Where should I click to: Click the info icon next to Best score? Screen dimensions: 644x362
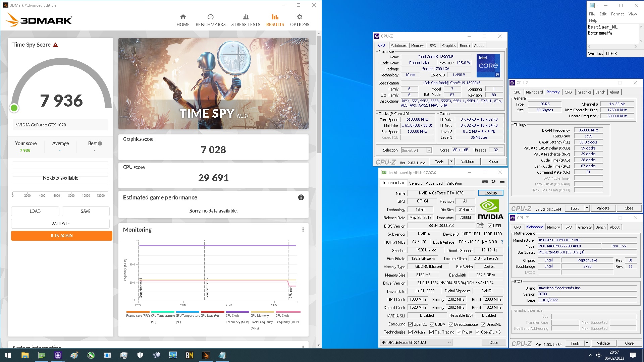pos(100,143)
